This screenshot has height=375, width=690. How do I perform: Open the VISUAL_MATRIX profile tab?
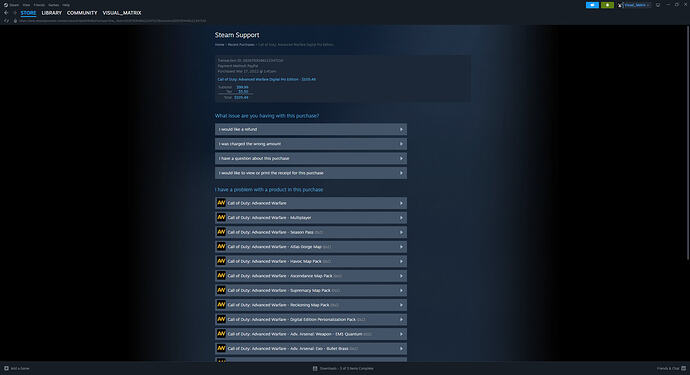[x=122, y=13]
